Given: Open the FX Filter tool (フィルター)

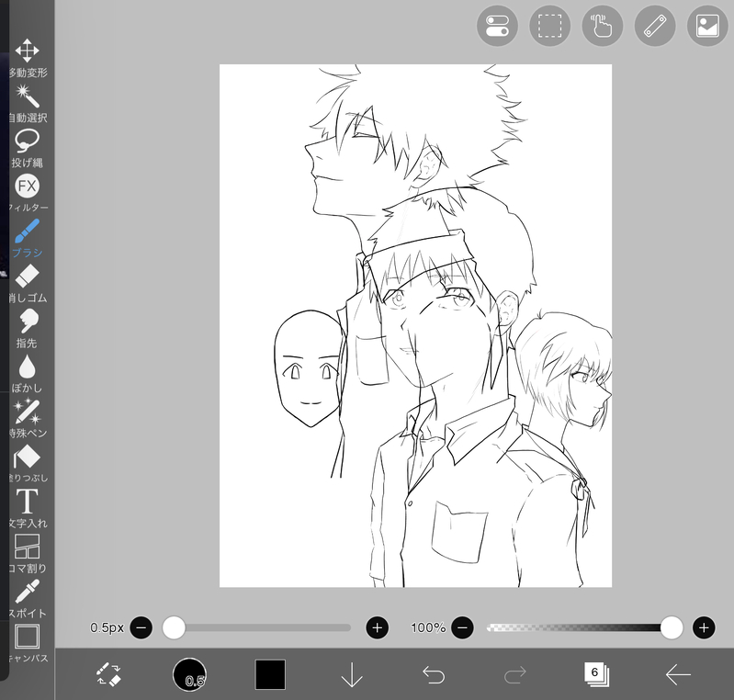Looking at the screenshot, I should click(x=28, y=193).
